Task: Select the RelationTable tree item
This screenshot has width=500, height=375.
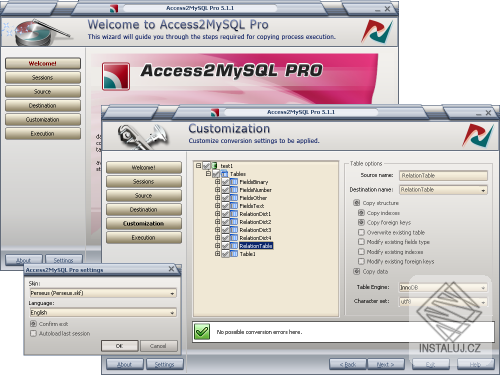Action: coord(256,246)
